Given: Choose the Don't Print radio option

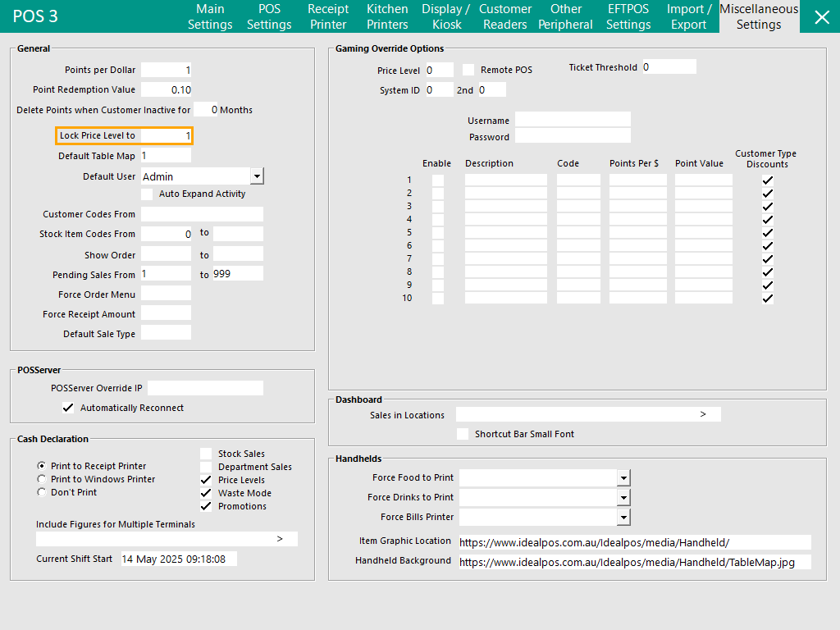Looking at the screenshot, I should (41, 492).
